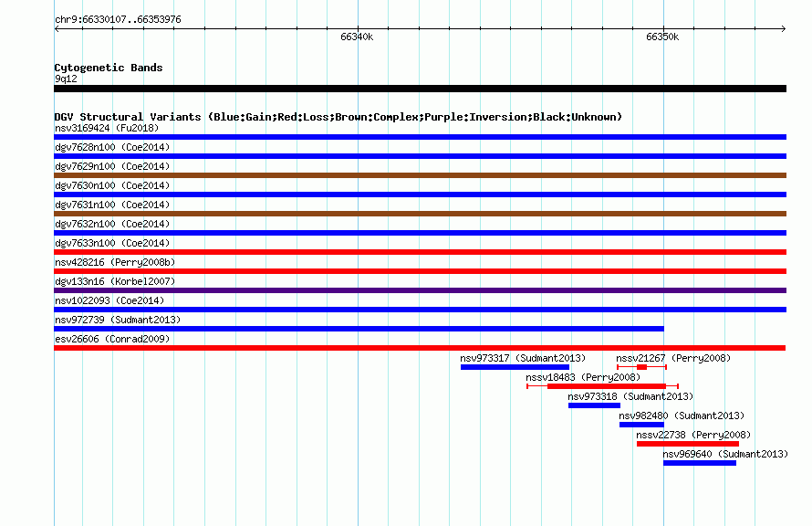Click the nsv1022093 (Coe2014) blue bar
This screenshot has height=526, width=812.
(420, 310)
